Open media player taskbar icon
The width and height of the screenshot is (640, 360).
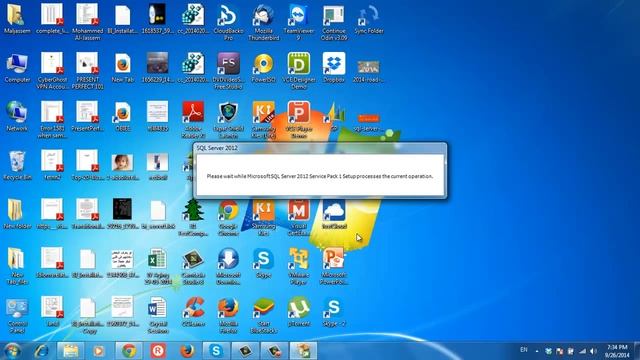point(99,351)
